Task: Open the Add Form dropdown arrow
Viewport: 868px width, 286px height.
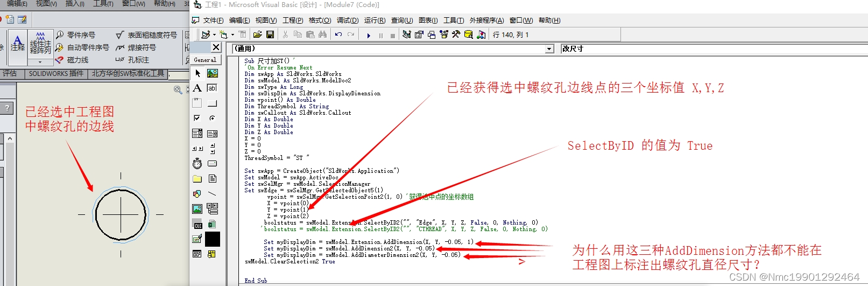Action: click(x=232, y=35)
